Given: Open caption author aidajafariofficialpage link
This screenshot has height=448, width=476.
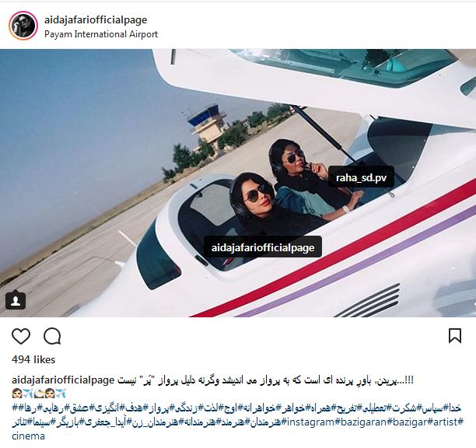Looking at the screenshot, I should coord(63,380).
